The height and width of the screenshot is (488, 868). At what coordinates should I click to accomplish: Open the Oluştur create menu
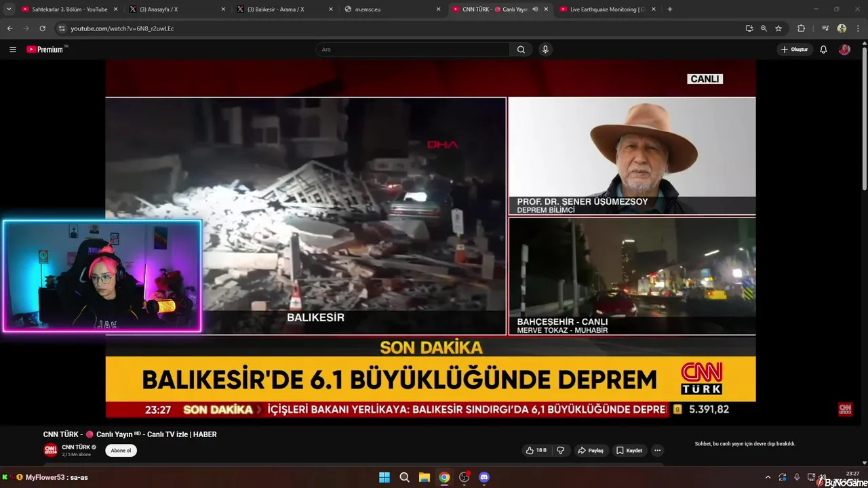[x=794, y=49]
